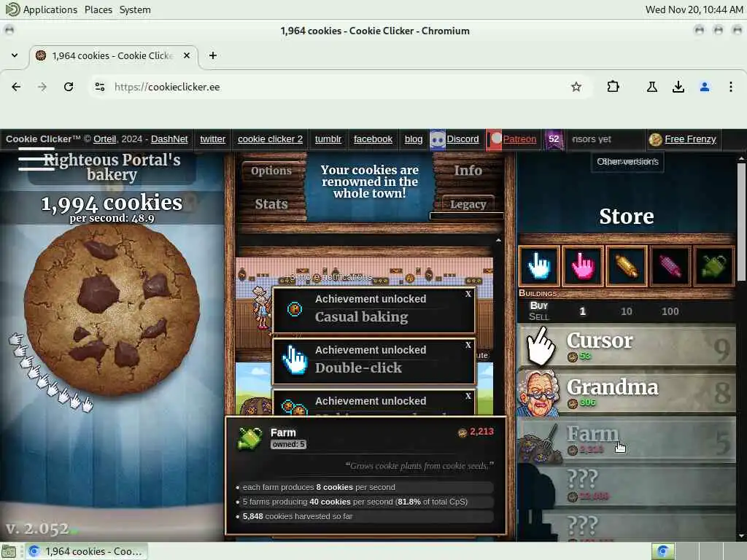Click the taskbar Cookie Clicker window button

[x=86, y=551]
